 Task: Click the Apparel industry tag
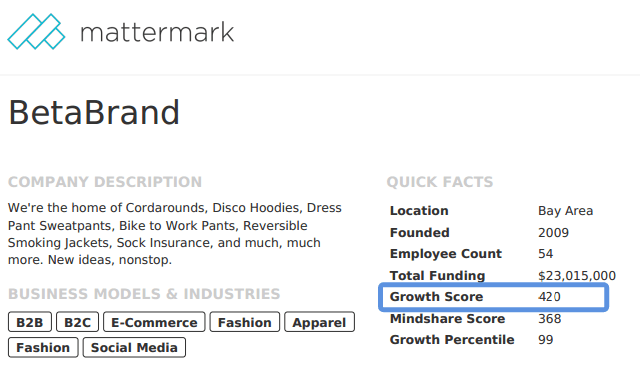(x=319, y=322)
